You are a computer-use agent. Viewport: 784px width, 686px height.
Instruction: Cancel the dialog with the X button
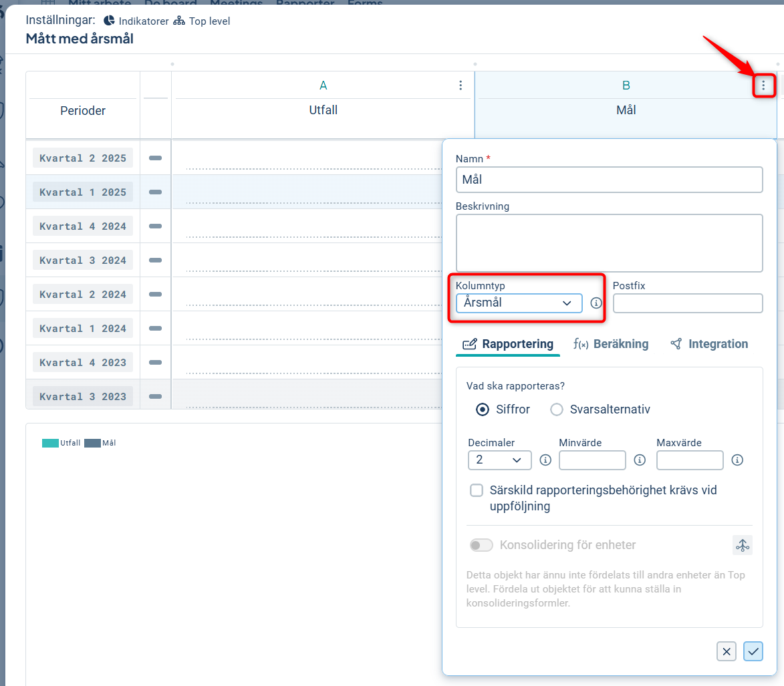727,651
